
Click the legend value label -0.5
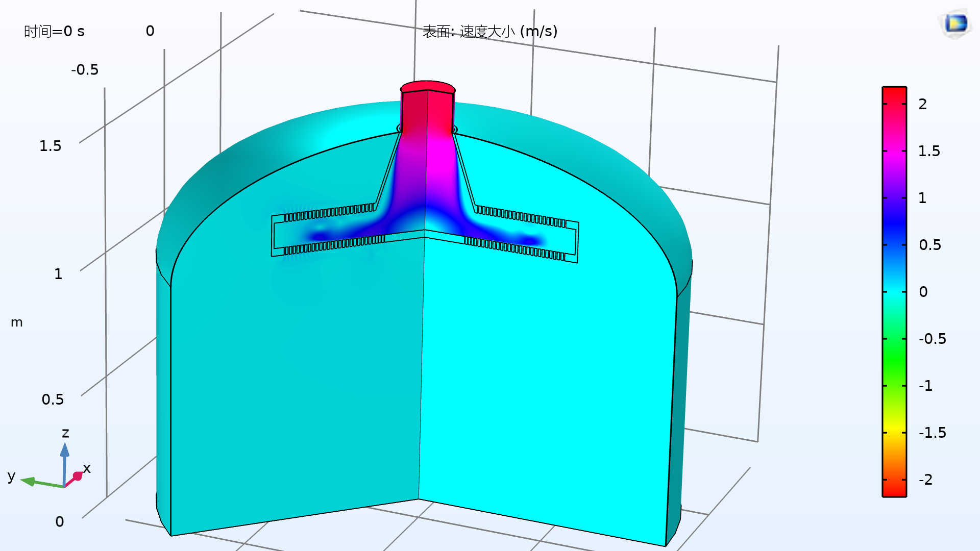pos(933,339)
